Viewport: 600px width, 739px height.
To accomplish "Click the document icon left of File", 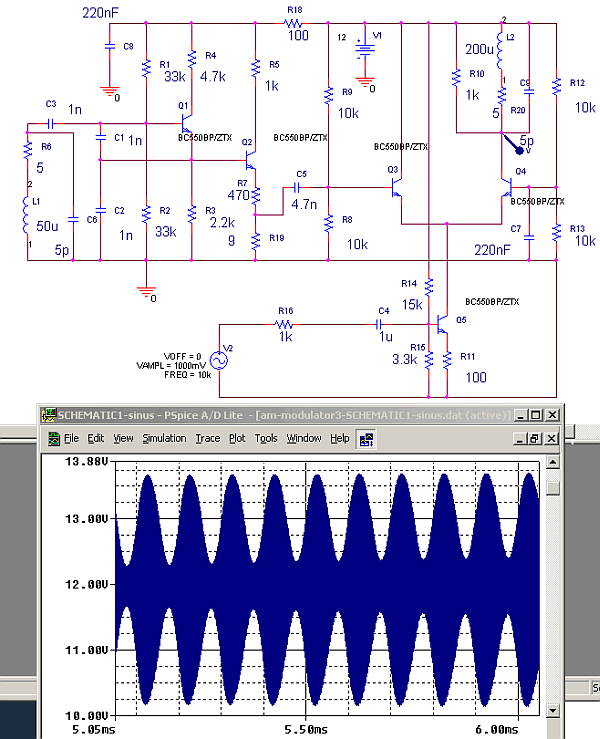I will [54, 439].
